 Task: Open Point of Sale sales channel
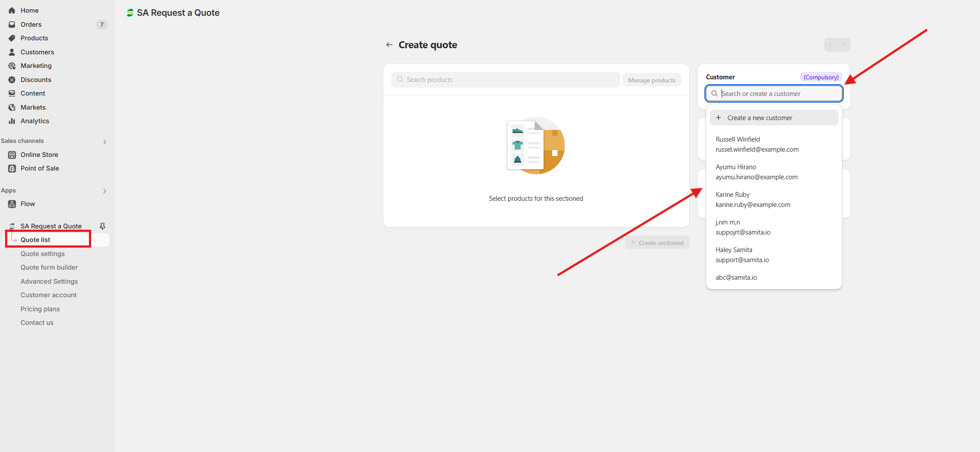40,168
